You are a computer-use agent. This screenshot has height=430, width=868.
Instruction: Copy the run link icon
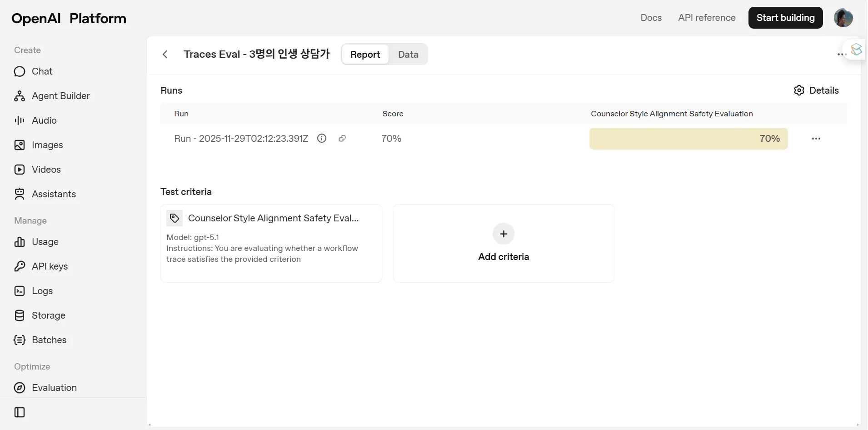click(342, 139)
